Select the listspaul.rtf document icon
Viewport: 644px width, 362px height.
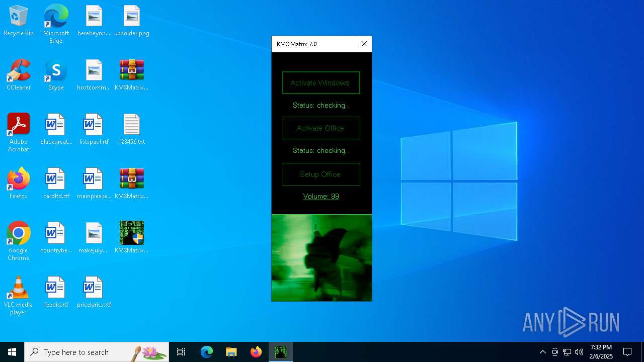point(94,130)
